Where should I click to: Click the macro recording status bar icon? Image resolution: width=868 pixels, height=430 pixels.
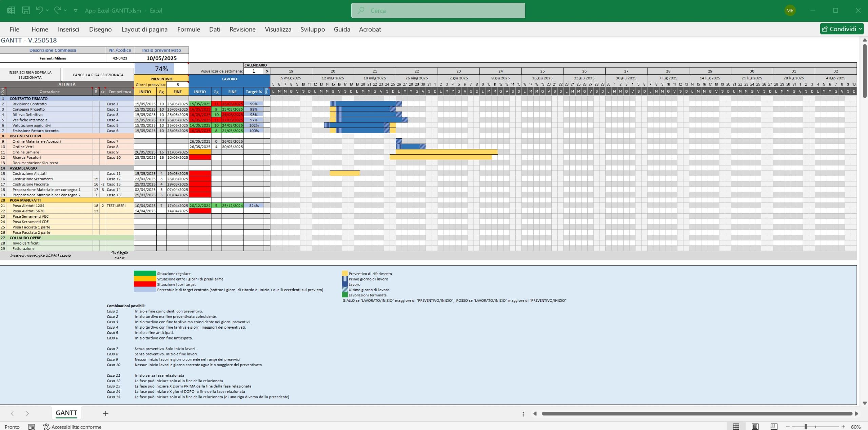[x=32, y=427]
